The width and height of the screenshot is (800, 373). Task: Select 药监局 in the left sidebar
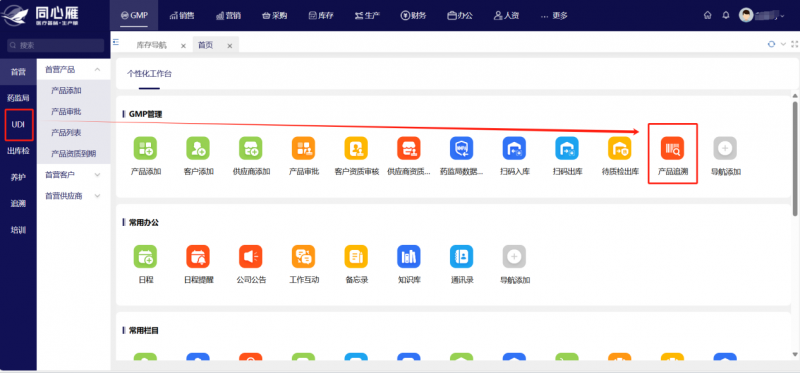[18, 98]
